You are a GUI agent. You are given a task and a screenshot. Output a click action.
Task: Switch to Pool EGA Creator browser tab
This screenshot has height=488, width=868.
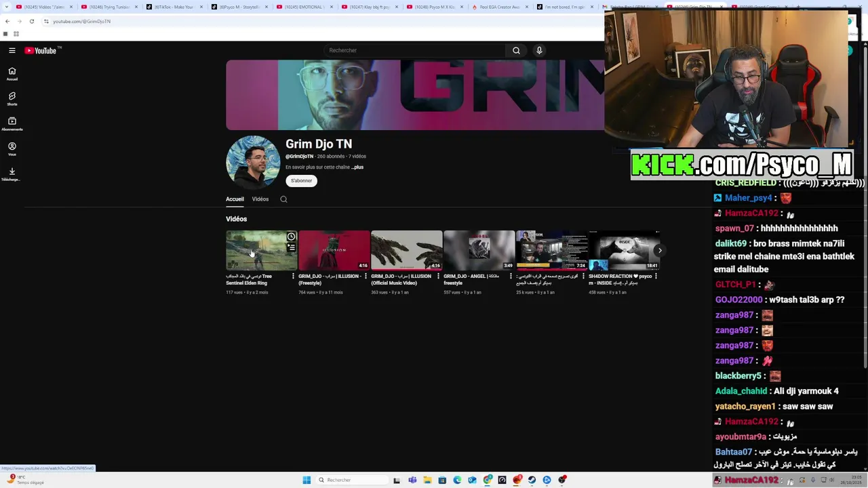499,7
